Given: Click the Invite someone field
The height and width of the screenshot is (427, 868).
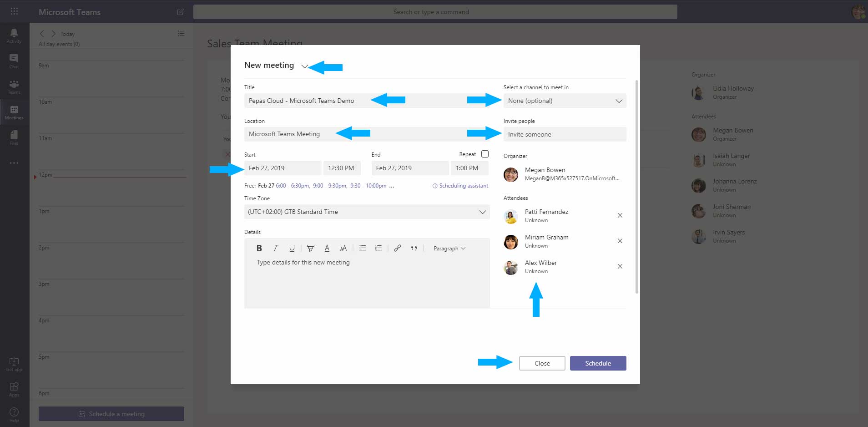Looking at the screenshot, I should (565, 134).
